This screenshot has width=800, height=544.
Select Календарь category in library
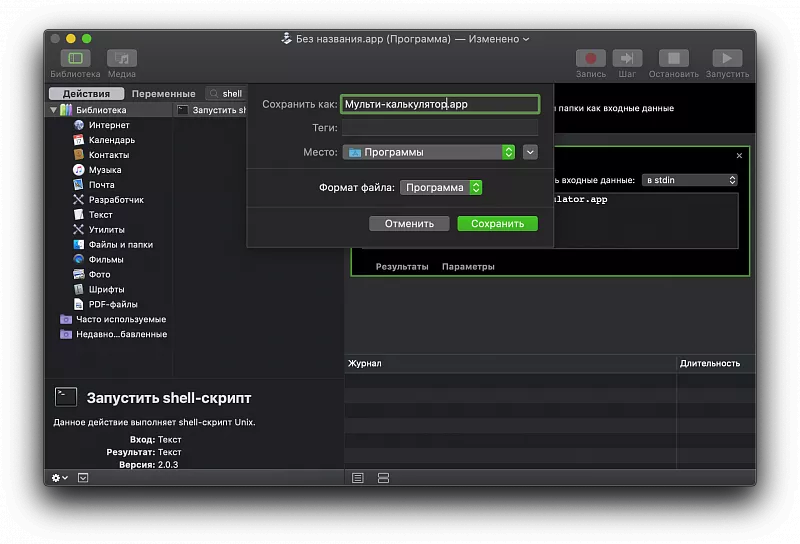111,140
